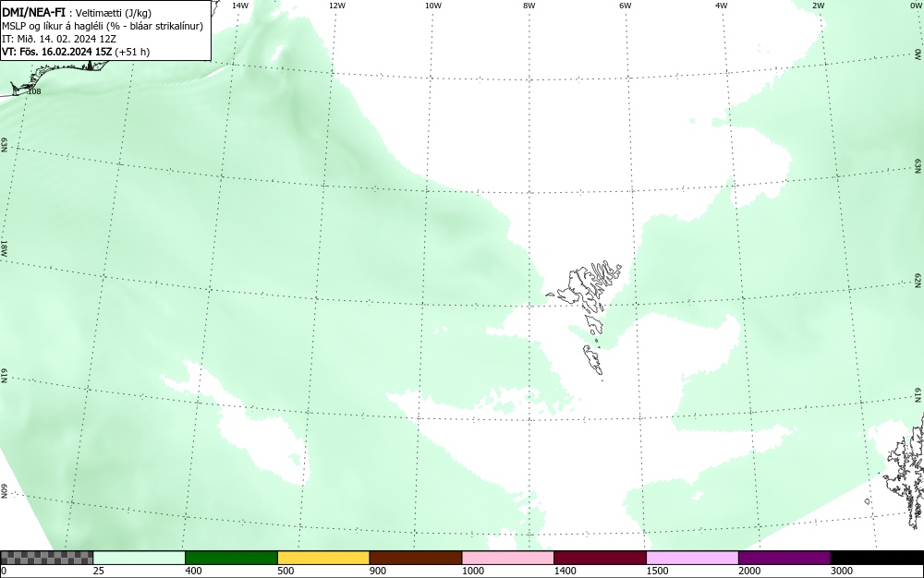Click the legend value "25"
Screen dimensions: 924x578
(x=99, y=571)
